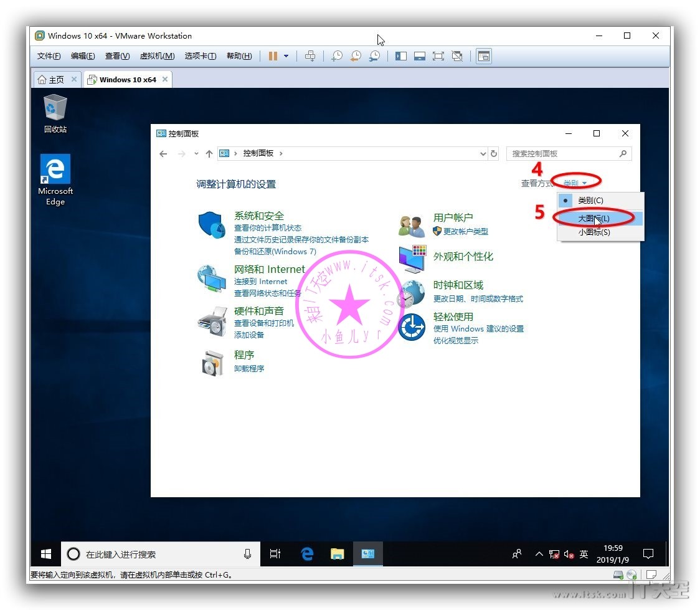
Task: Open the Windows Start menu
Action: click(x=45, y=554)
